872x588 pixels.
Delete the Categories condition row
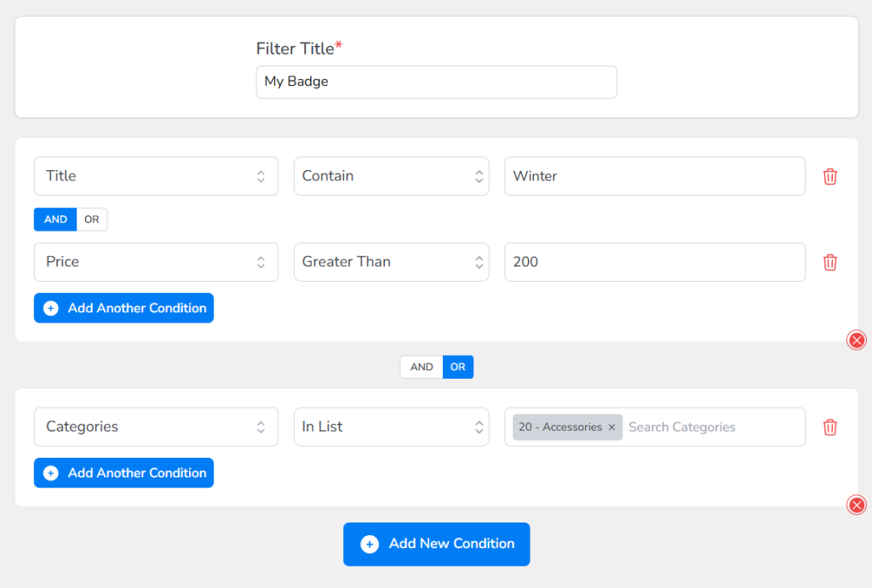[x=829, y=427]
